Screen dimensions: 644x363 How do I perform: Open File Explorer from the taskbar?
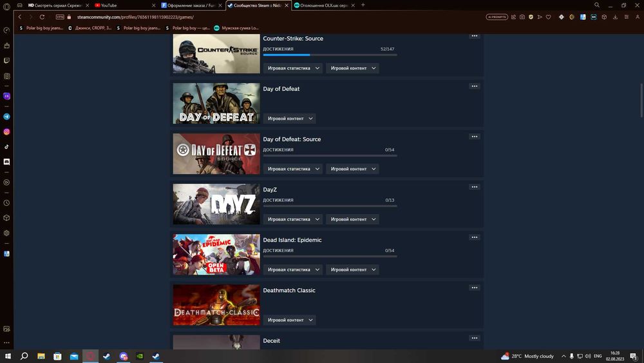pos(41,356)
